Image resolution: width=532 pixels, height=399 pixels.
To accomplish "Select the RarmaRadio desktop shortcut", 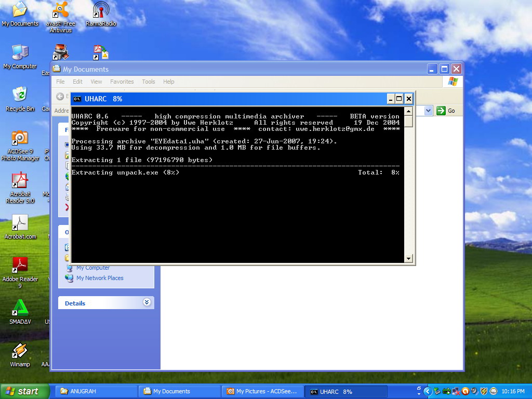I will [x=101, y=14].
